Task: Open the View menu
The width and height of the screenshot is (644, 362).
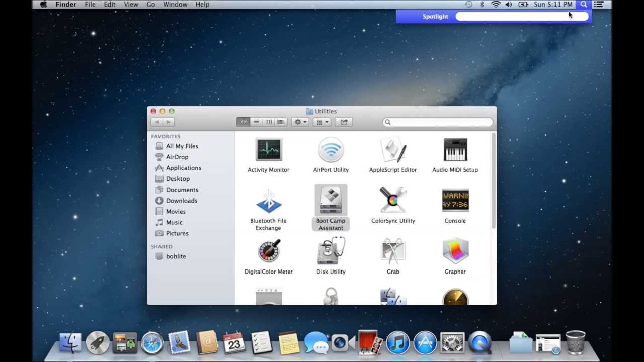Action: [131, 5]
